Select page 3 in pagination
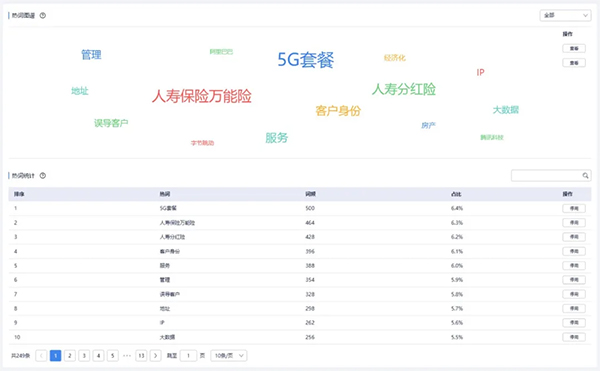 pyautogui.click(x=84, y=356)
